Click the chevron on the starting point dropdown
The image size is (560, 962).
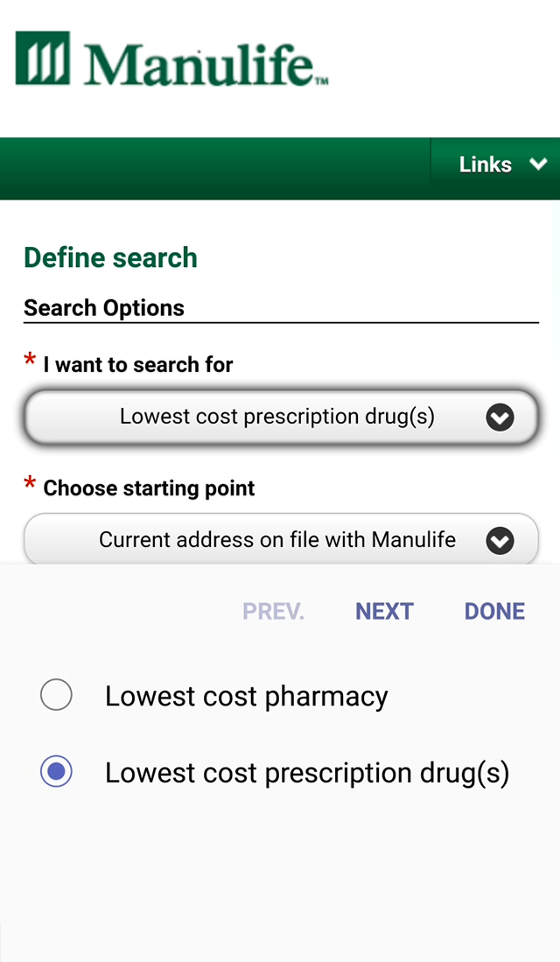[x=500, y=541]
